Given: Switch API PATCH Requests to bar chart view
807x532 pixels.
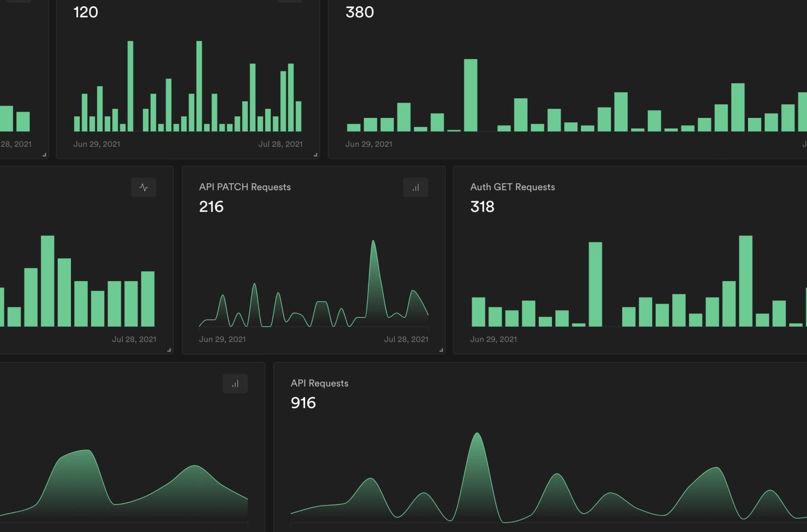Looking at the screenshot, I should coord(415,188).
